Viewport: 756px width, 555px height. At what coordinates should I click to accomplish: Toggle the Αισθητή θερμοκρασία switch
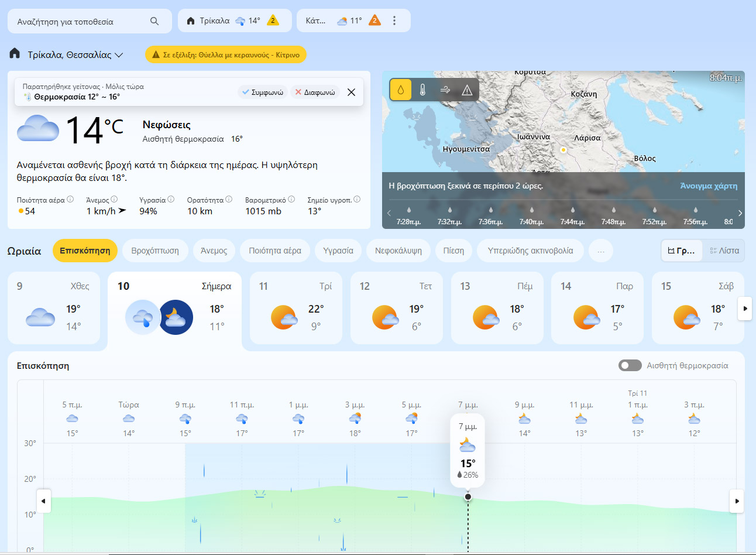point(630,365)
